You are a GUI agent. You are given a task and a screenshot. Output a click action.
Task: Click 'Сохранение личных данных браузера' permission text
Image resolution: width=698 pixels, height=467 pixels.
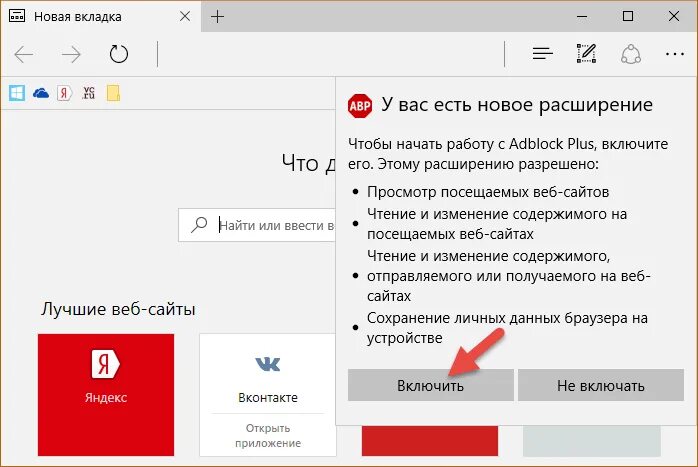point(507,328)
